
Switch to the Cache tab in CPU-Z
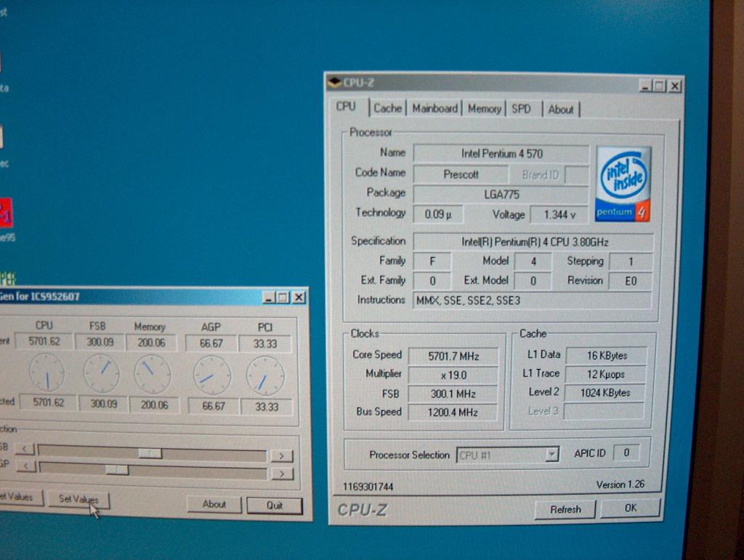(388, 108)
